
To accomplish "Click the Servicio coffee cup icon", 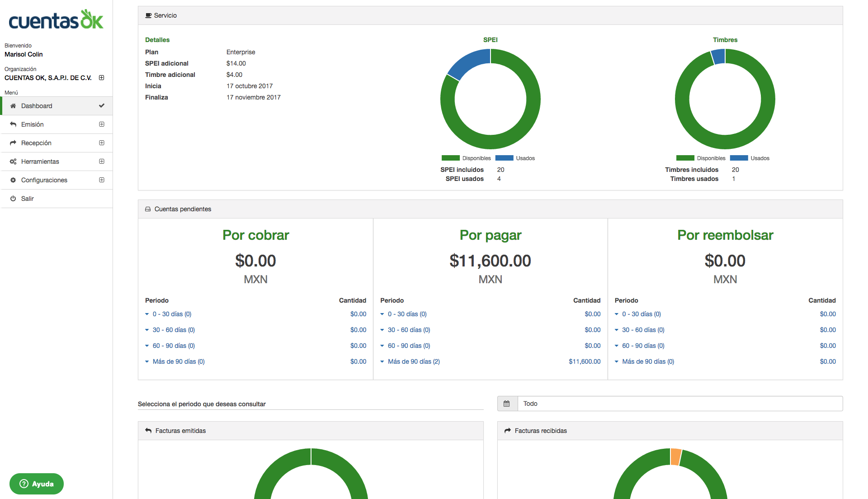I will pyautogui.click(x=148, y=15).
